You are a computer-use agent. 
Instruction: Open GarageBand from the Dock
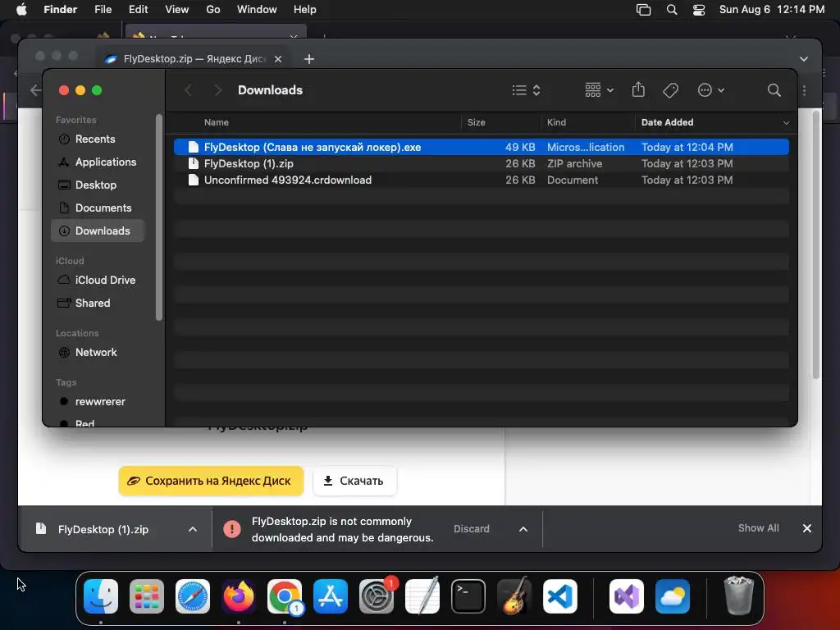tap(514, 596)
